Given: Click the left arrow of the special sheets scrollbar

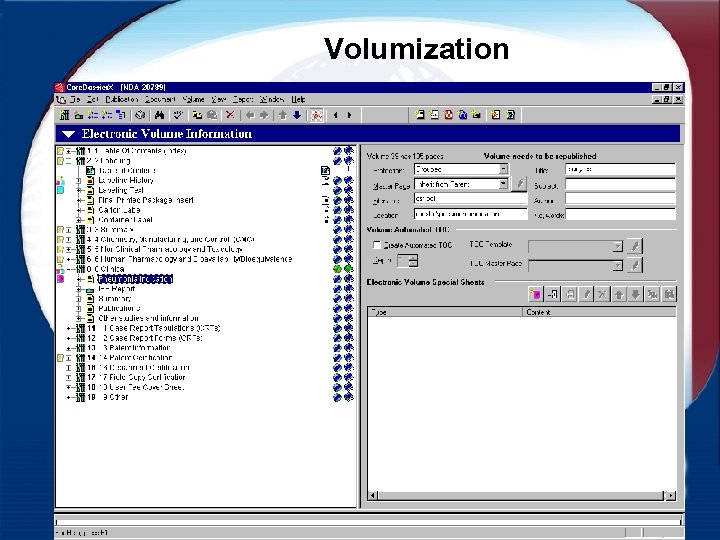Looking at the screenshot, I should coord(373,495).
